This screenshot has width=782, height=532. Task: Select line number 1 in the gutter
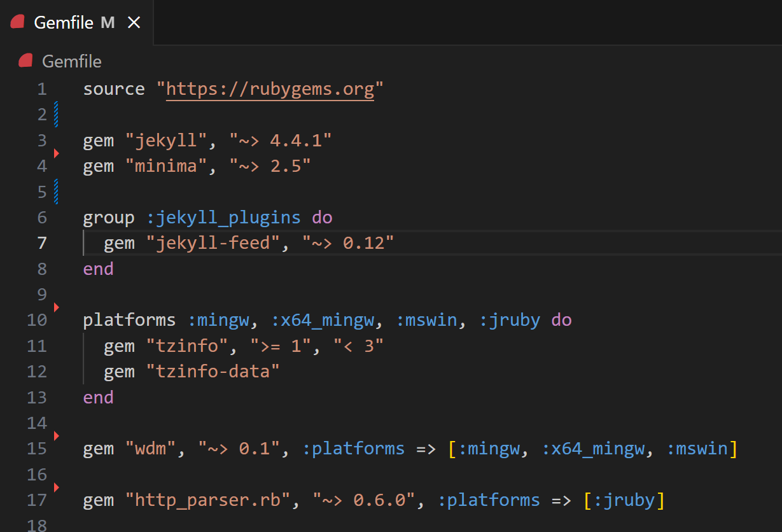pos(42,89)
